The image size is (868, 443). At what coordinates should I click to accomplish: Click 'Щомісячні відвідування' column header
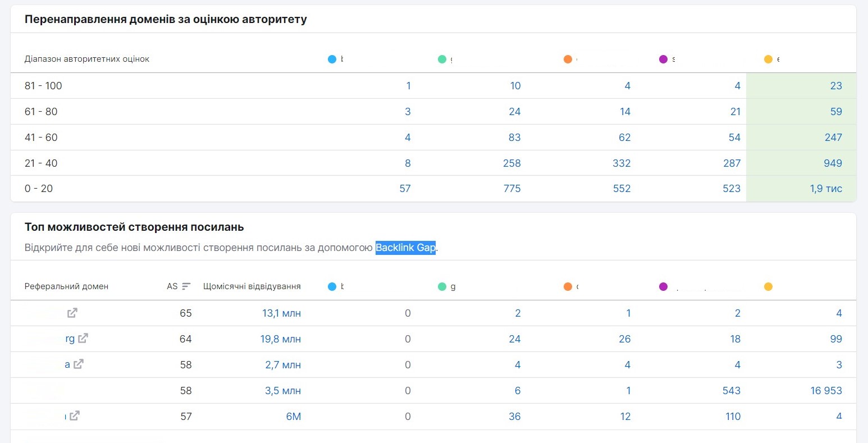pos(252,286)
